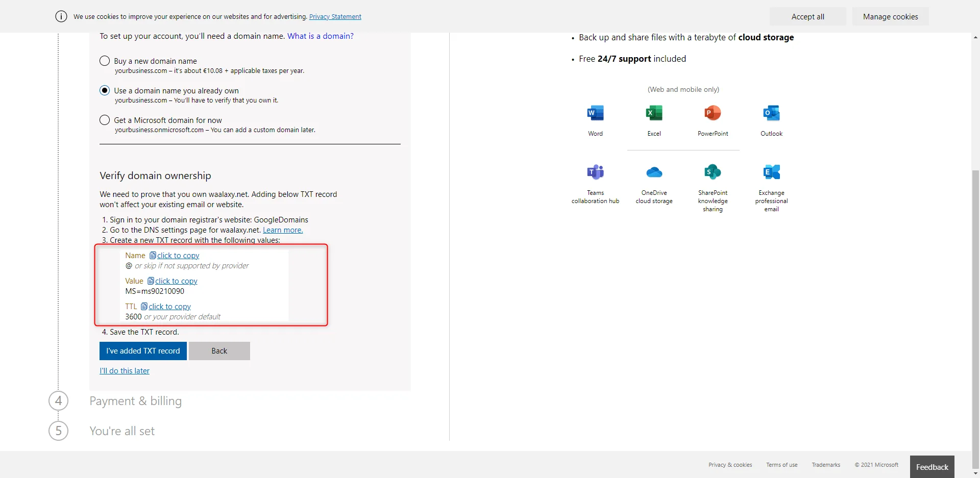The image size is (980, 478).
Task: Click 'click to copy' link for Value
Action: pos(176,281)
